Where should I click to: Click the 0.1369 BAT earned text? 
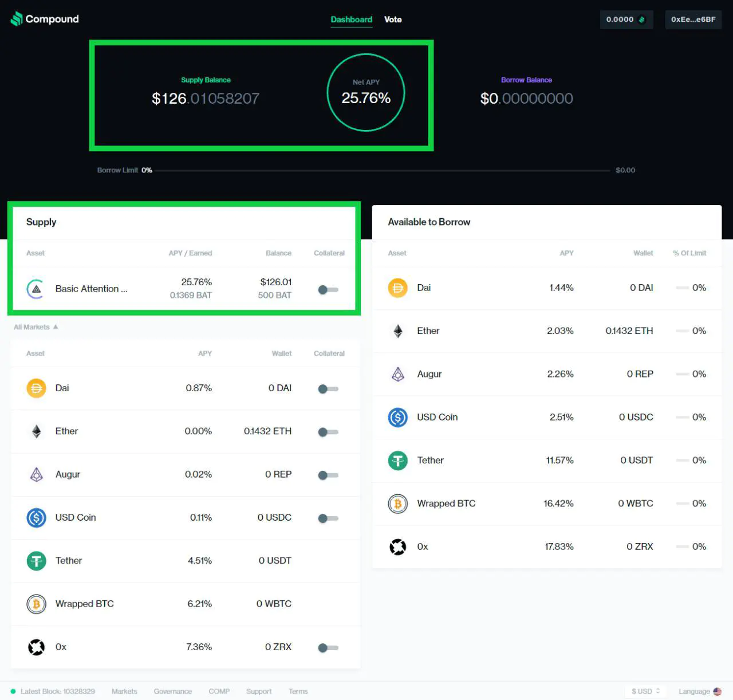pos(191,296)
